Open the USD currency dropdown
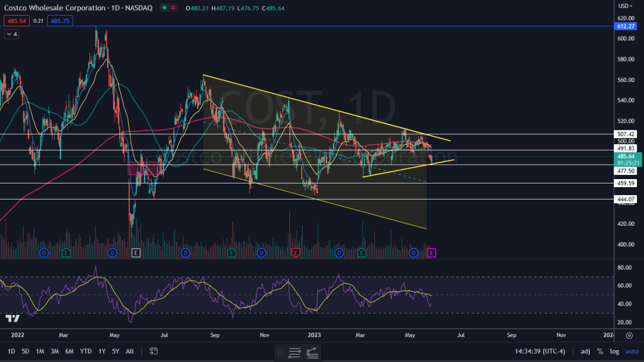Viewport: 644px width, 362px height. pos(626,6)
